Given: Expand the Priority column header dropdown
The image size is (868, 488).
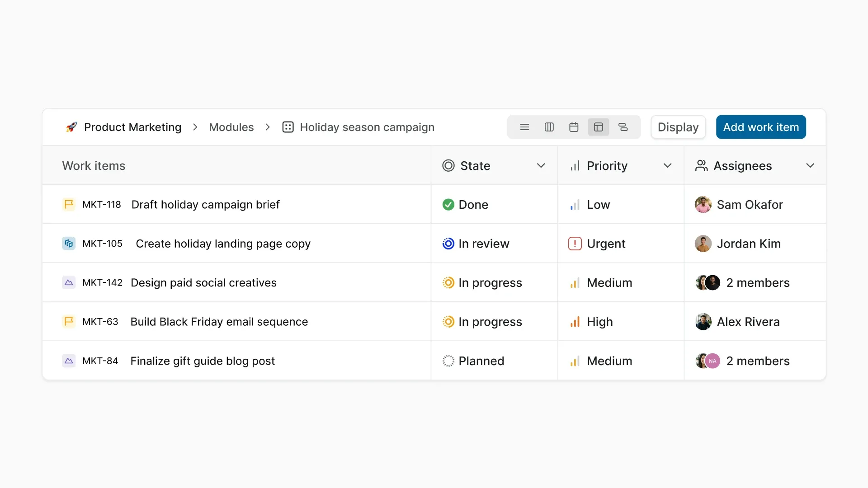Looking at the screenshot, I should (667, 166).
